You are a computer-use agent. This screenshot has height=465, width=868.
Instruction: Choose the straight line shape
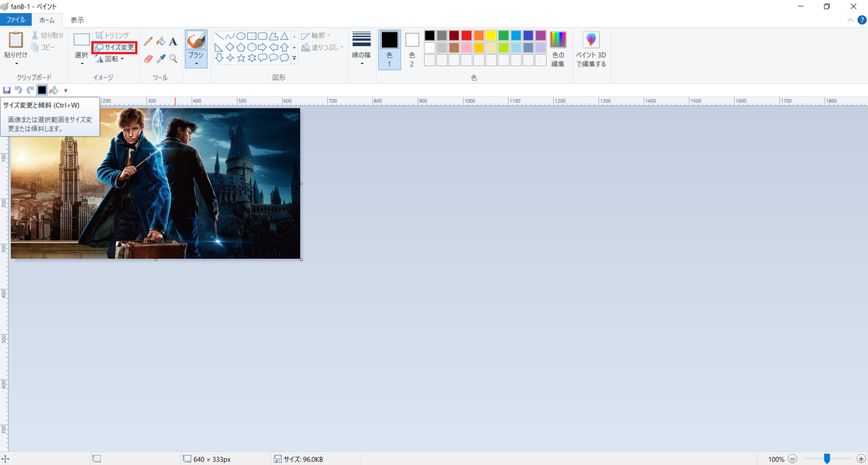coord(218,36)
